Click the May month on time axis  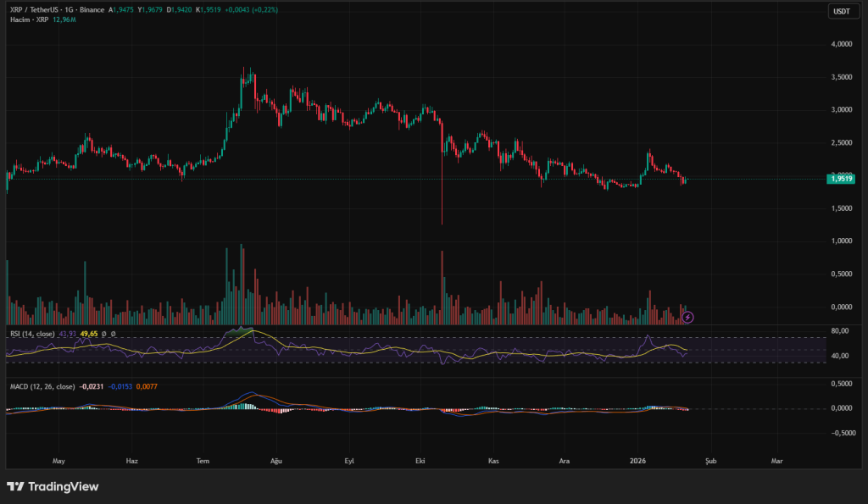click(x=58, y=461)
